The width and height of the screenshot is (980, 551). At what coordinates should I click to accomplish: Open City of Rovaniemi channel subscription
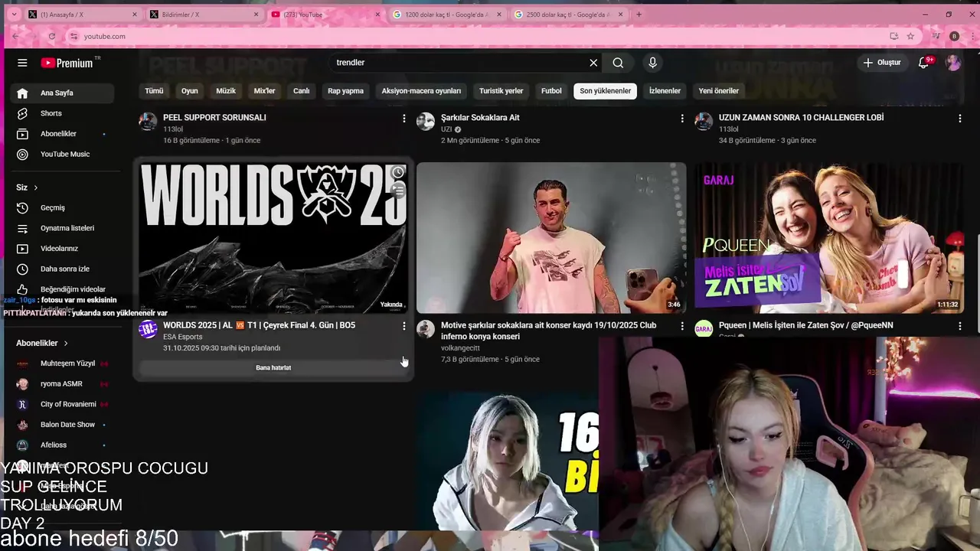pos(62,404)
